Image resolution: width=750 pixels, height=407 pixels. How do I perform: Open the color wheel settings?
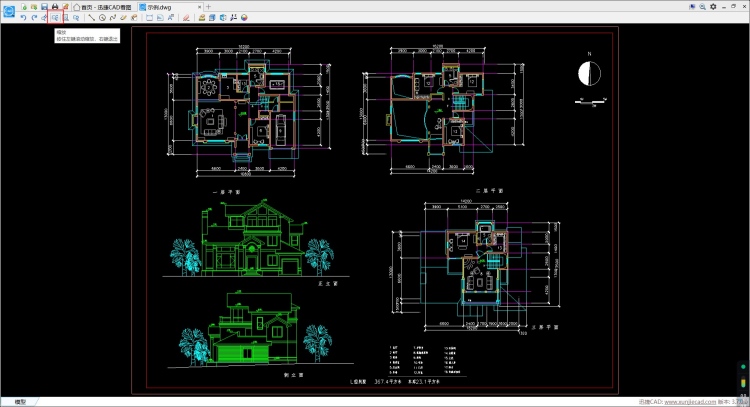coord(244,18)
